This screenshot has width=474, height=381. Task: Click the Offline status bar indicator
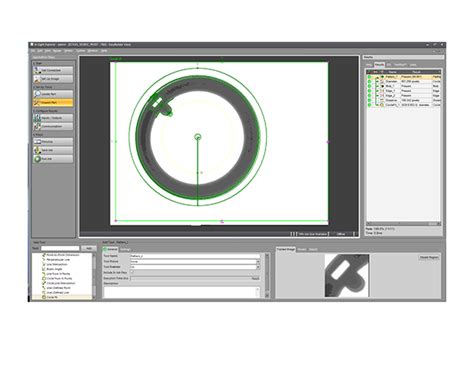(x=341, y=234)
